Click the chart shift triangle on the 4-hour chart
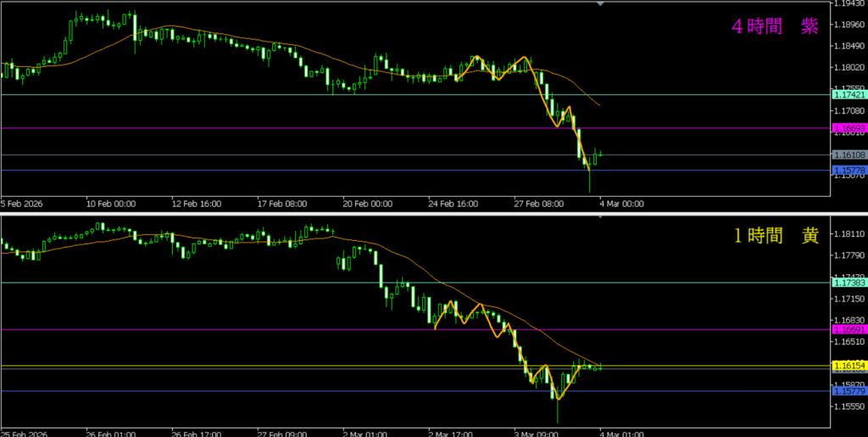The image size is (868, 437). tap(601, 4)
